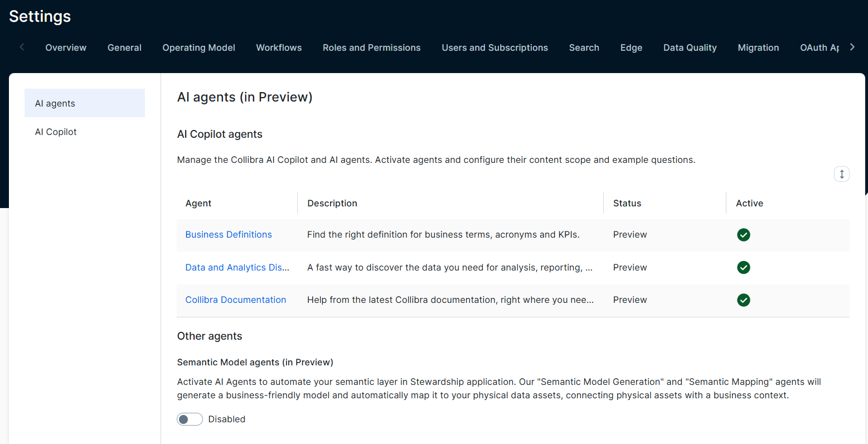Click Collibra Documentation active checkmark icon
Viewport: 868px width, 444px height.
click(743, 300)
